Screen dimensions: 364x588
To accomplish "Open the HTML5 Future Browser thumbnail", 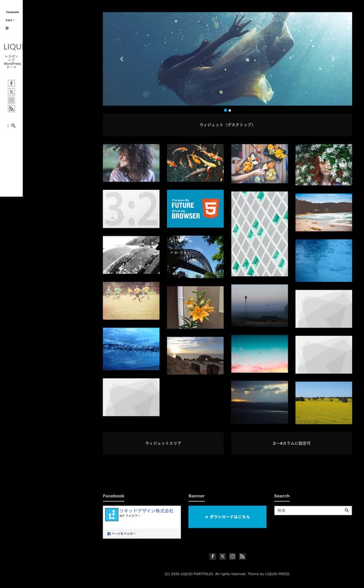I will tap(195, 208).
